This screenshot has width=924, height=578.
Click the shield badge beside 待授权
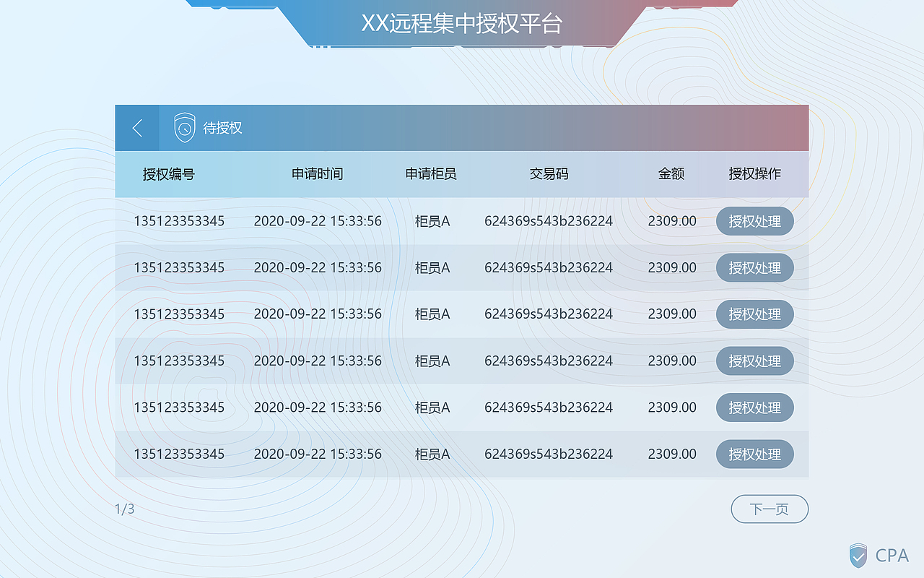point(184,127)
